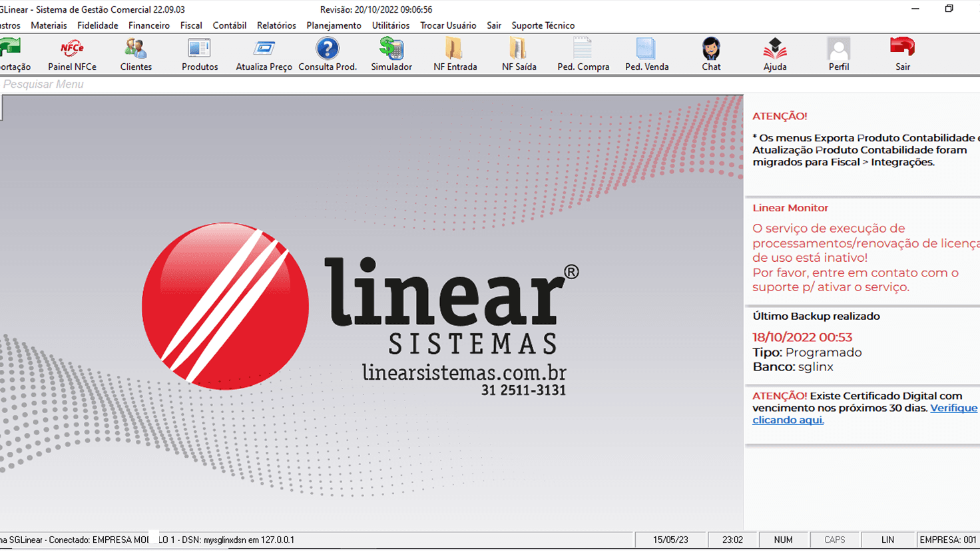The height and width of the screenshot is (551, 980).
Task: Restore down the SGLinear window
Action: 949,9
